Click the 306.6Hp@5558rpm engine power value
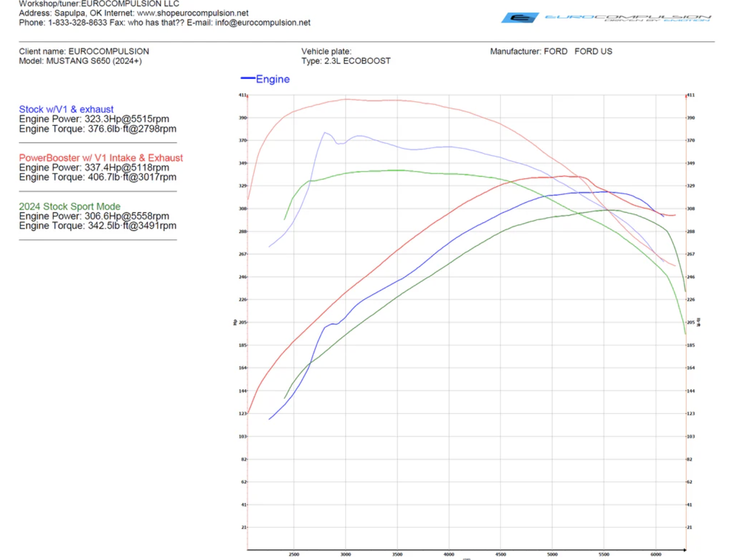This screenshot has height=560, width=733. (127, 216)
